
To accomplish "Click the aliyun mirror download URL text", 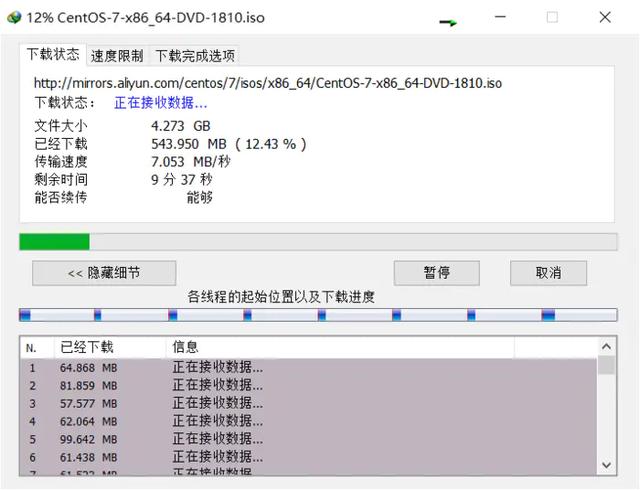I will [268, 83].
